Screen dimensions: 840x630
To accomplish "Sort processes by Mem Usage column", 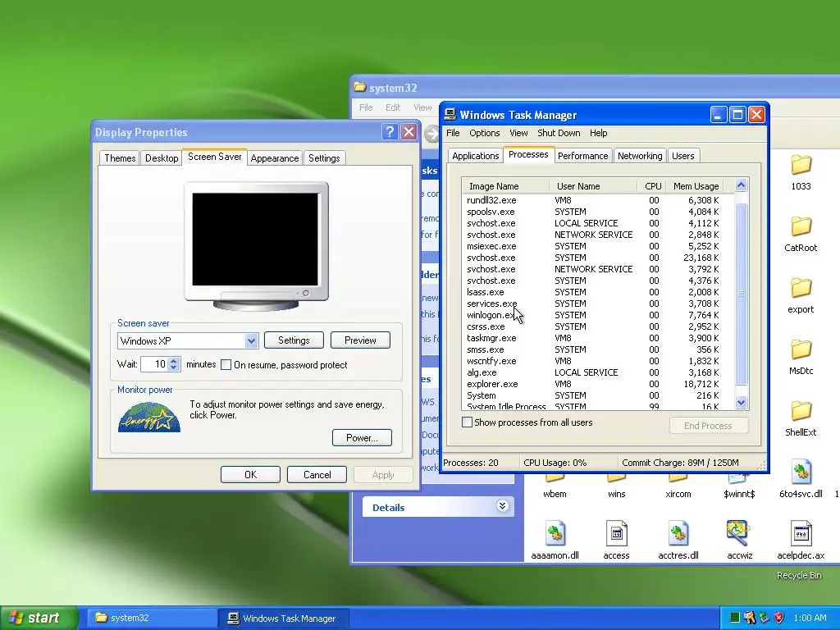I will tap(696, 186).
